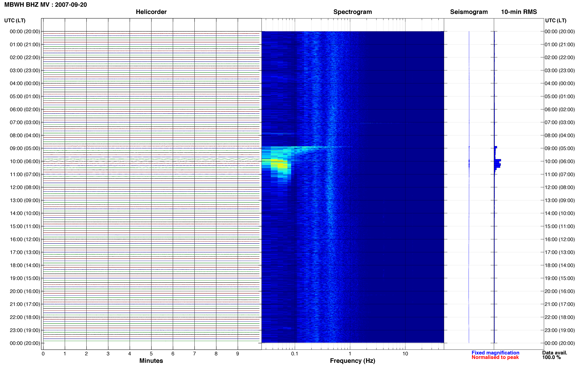Click the title 'MBWH BHZ MV : 2007-09-20'
588x368 pixels.
click(45, 5)
